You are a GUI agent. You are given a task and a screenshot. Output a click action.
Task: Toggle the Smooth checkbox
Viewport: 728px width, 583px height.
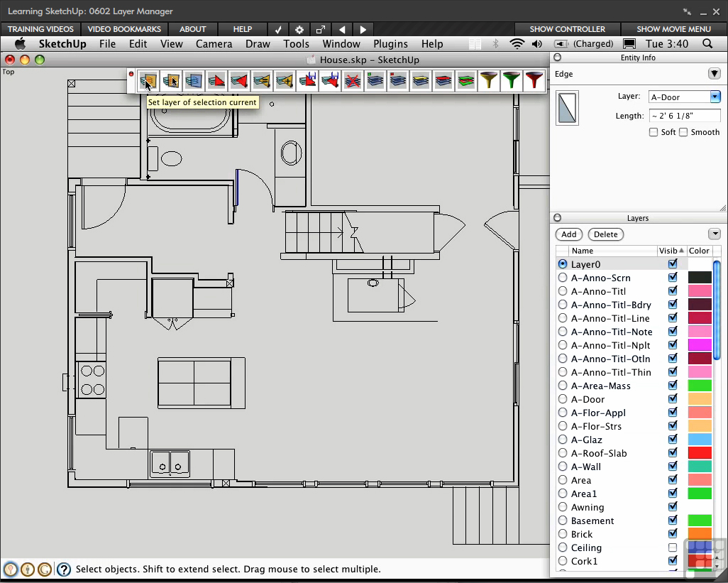click(x=683, y=132)
